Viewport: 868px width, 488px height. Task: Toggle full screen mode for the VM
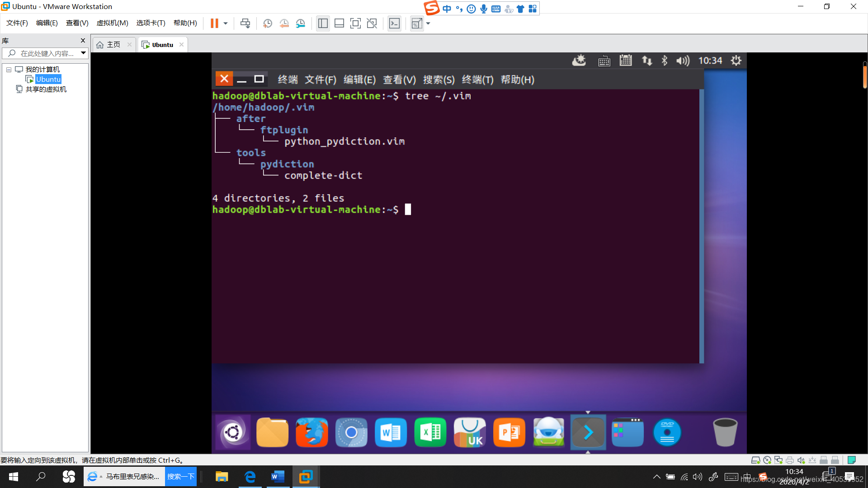point(356,23)
